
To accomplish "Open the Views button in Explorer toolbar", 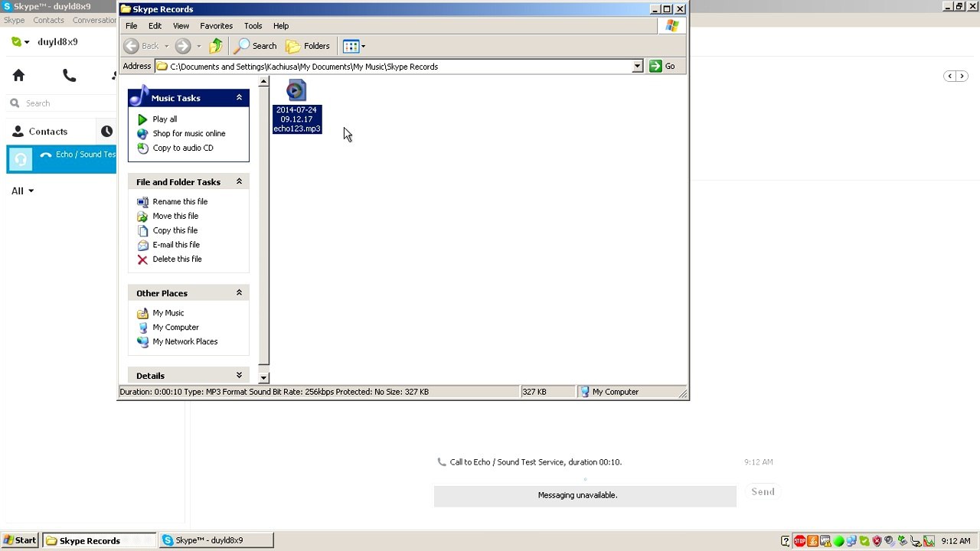I will tap(351, 46).
